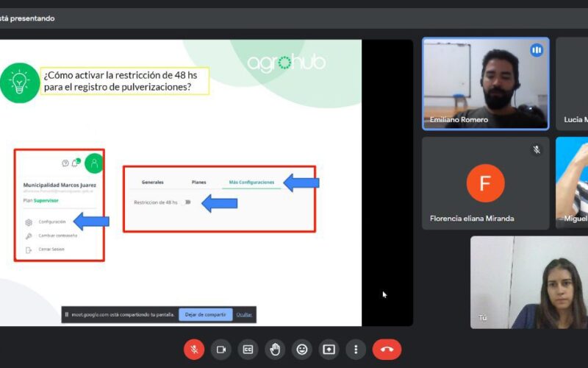Image resolution: width=588 pixels, height=368 pixels.
Task: Enable closed captions (CC) button
Action: click(248, 350)
